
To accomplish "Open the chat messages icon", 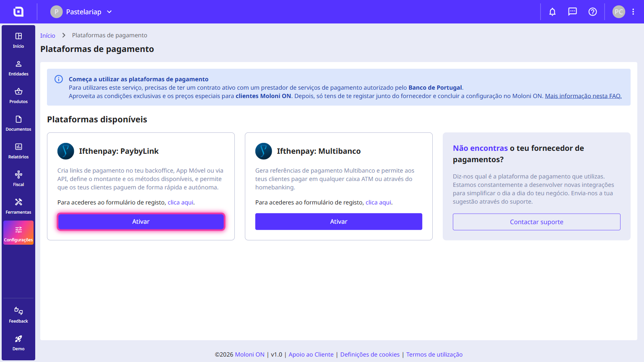I will [573, 12].
